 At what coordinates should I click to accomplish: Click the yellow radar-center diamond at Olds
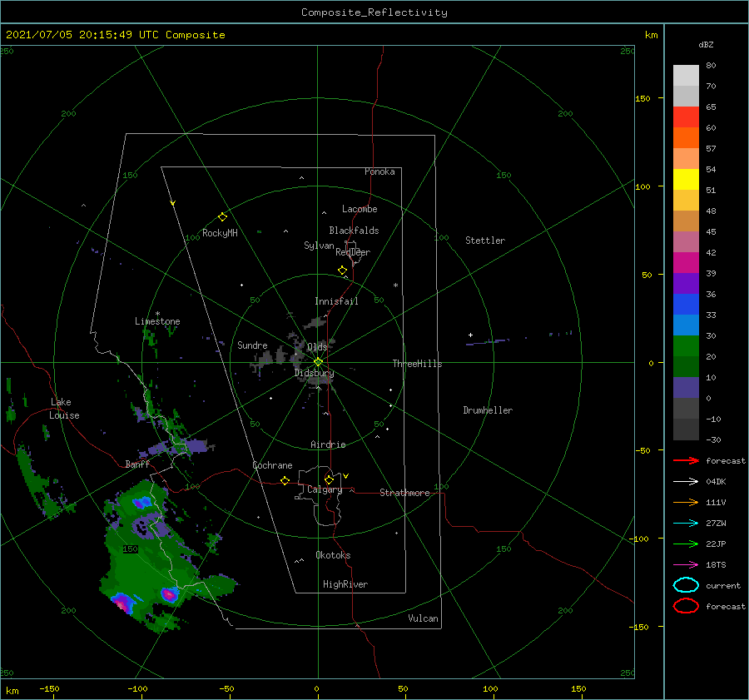point(318,362)
